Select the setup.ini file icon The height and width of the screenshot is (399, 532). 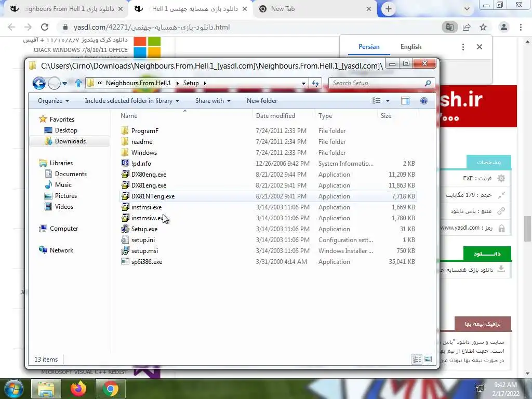click(125, 240)
